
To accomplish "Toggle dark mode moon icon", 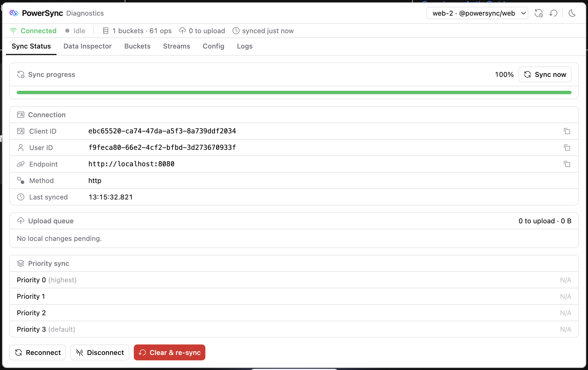I will point(572,13).
